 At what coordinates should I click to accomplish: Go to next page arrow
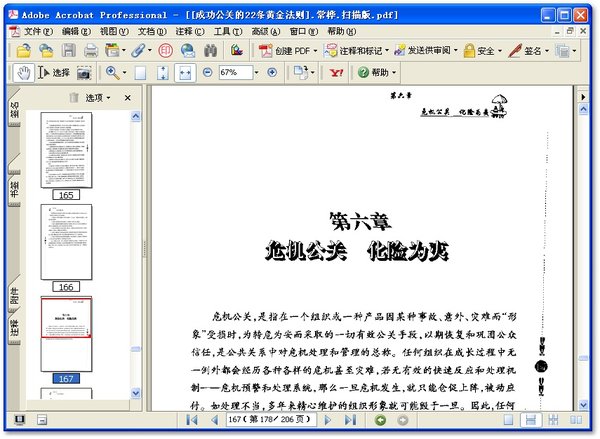328,420
